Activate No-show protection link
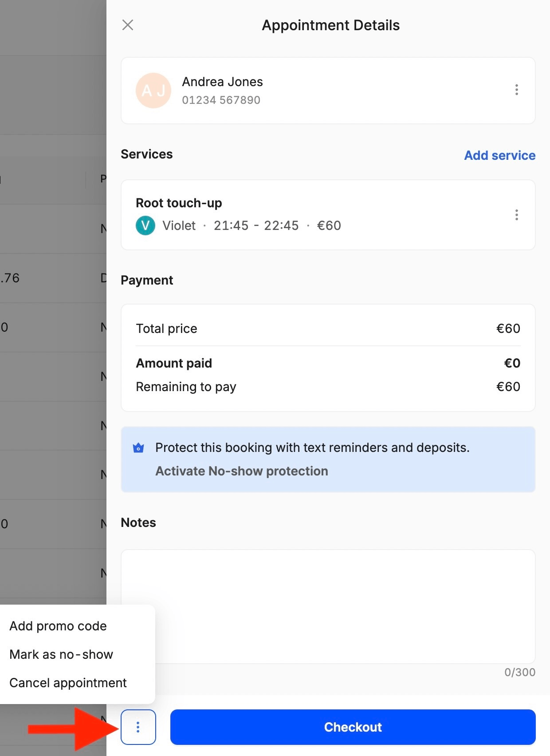The height and width of the screenshot is (756, 550). (x=242, y=471)
